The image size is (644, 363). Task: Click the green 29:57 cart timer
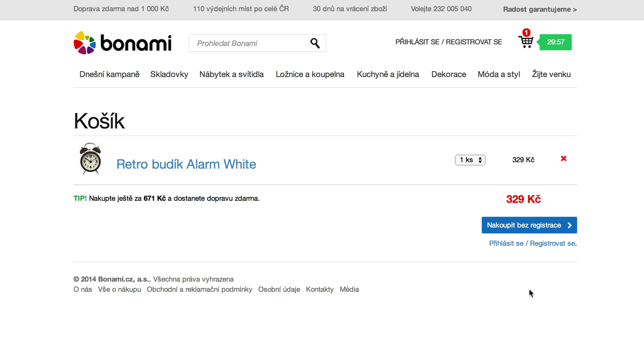555,42
